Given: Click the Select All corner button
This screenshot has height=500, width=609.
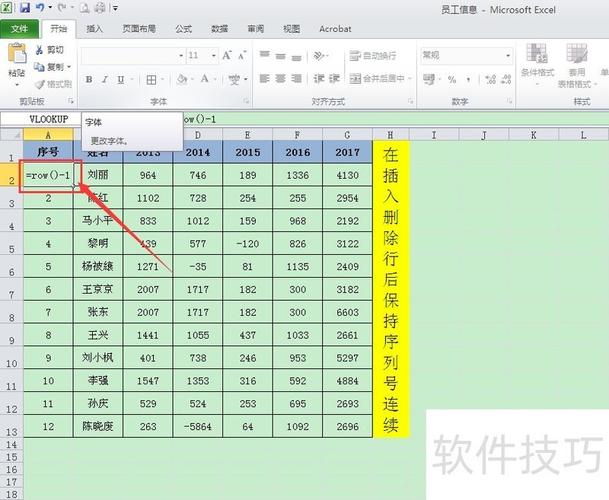Looking at the screenshot, I should (12, 134).
